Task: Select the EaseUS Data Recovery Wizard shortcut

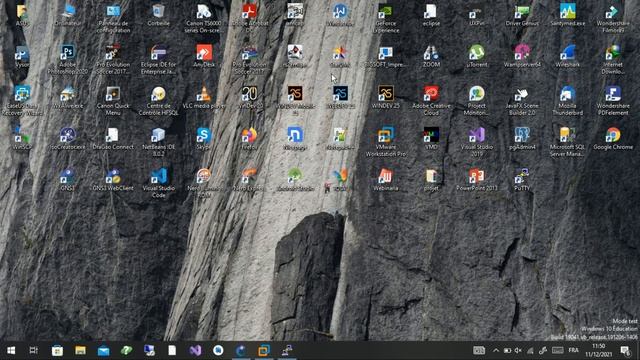Action: point(22,101)
